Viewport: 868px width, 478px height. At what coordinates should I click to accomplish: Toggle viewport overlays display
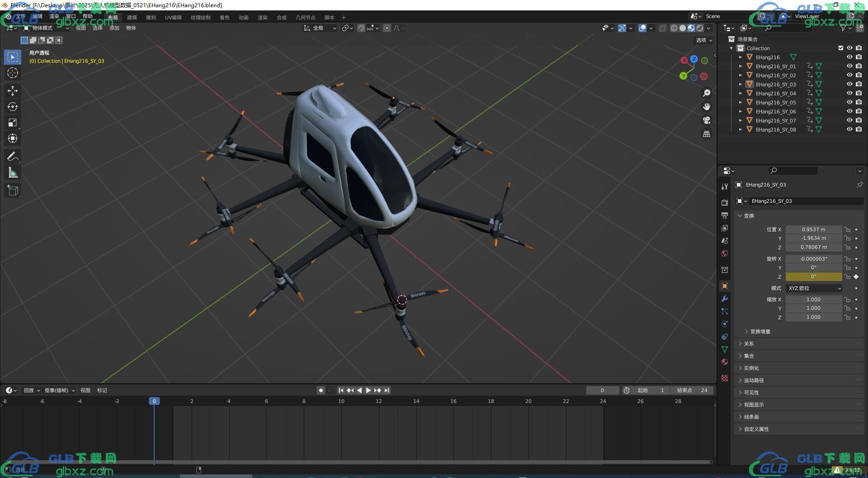[x=642, y=28]
